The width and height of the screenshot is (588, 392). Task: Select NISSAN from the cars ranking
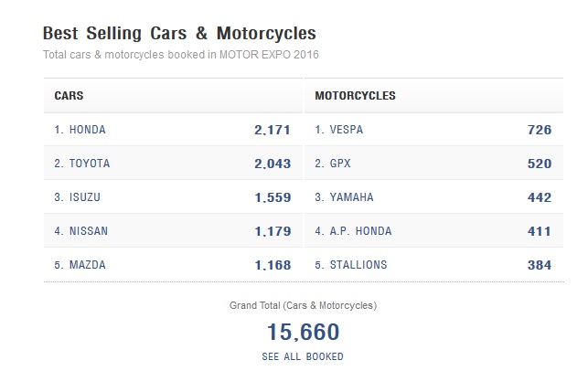click(88, 231)
